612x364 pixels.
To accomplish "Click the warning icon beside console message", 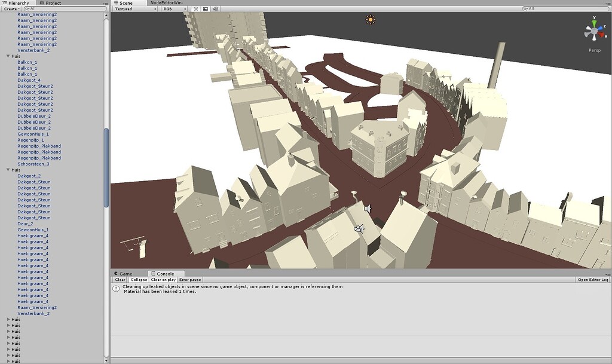I will pyautogui.click(x=116, y=289).
